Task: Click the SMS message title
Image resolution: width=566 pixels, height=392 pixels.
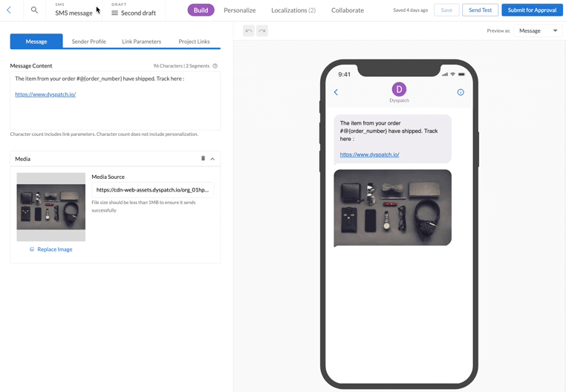Action: click(x=74, y=13)
